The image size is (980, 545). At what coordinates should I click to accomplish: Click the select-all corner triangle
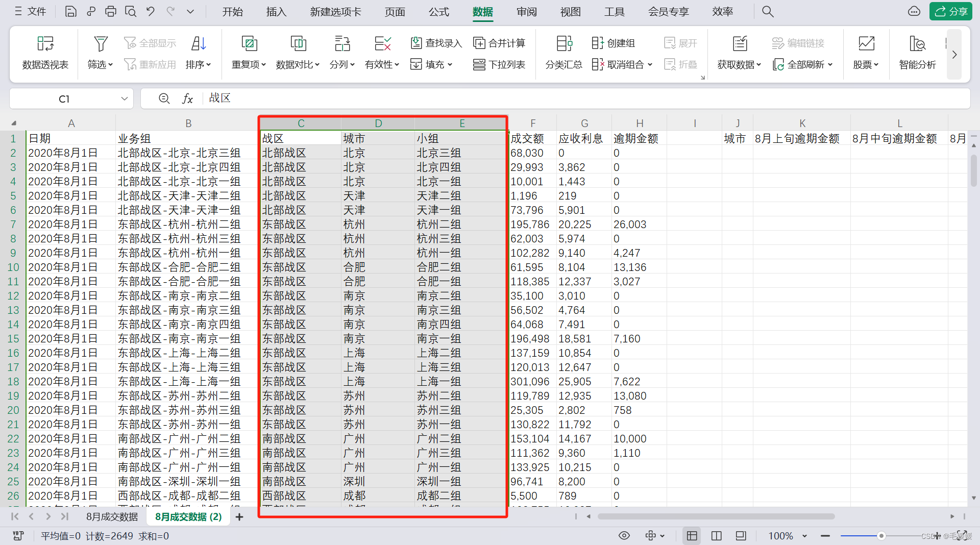click(x=14, y=123)
